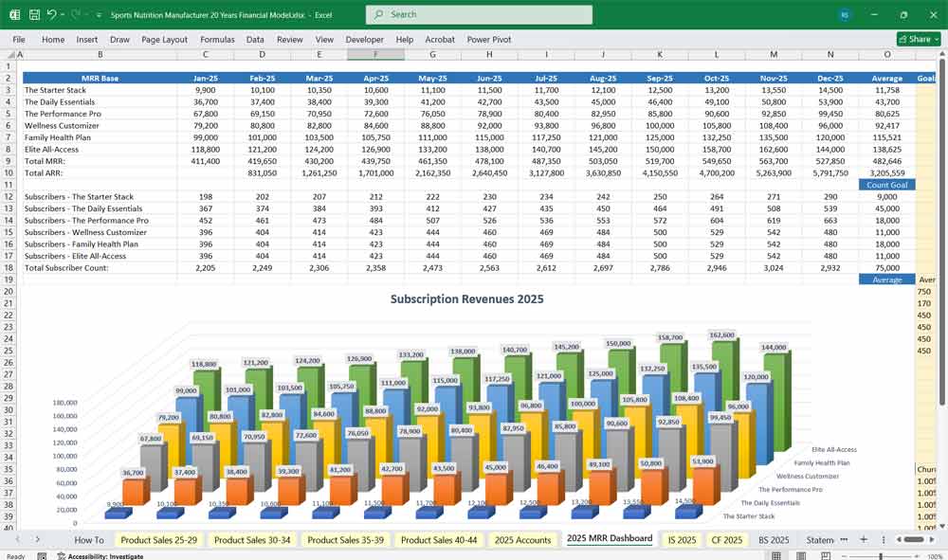
Task: Click the Save icon in title bar
Action: pos(34,15)
